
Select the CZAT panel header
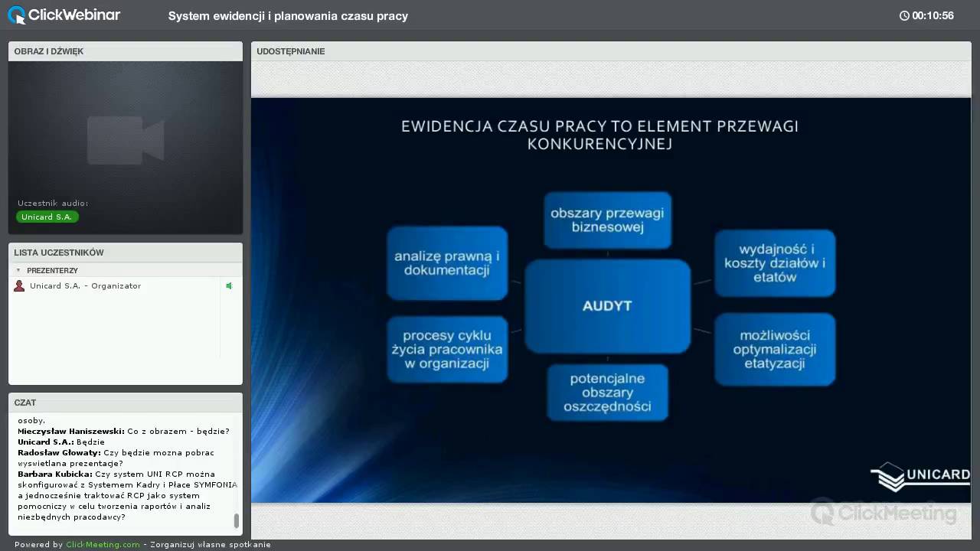click(x=126, y=403)
